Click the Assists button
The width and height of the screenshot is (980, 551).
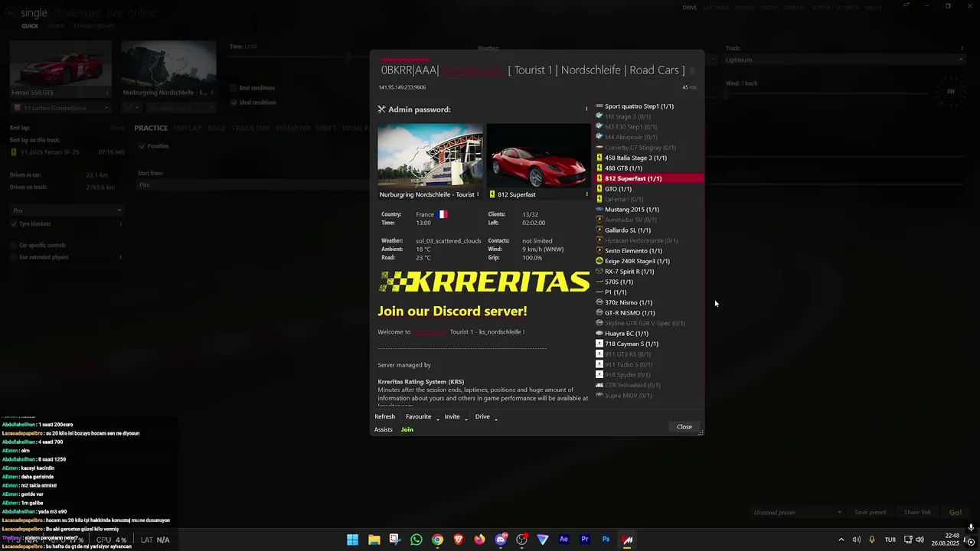point(384,429)
